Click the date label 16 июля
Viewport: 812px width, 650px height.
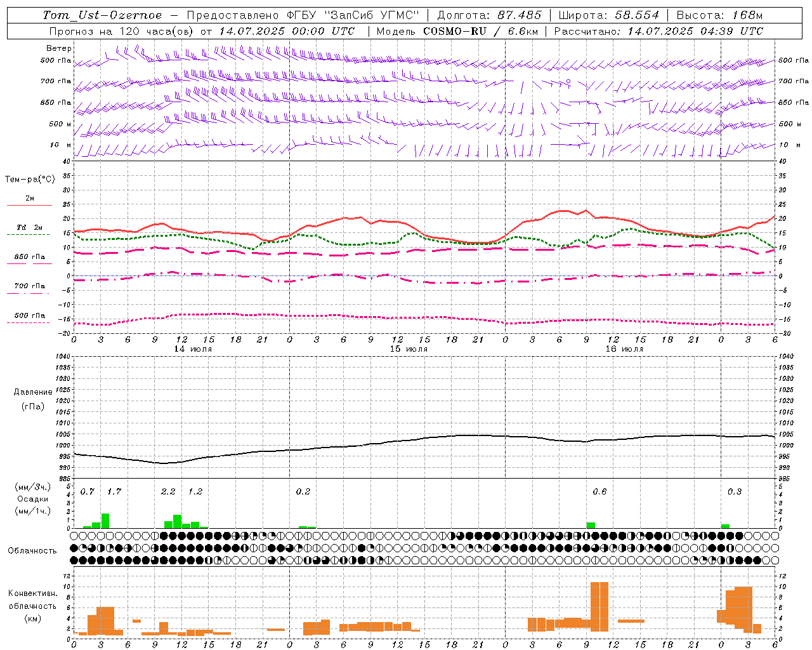coord(624,349)
